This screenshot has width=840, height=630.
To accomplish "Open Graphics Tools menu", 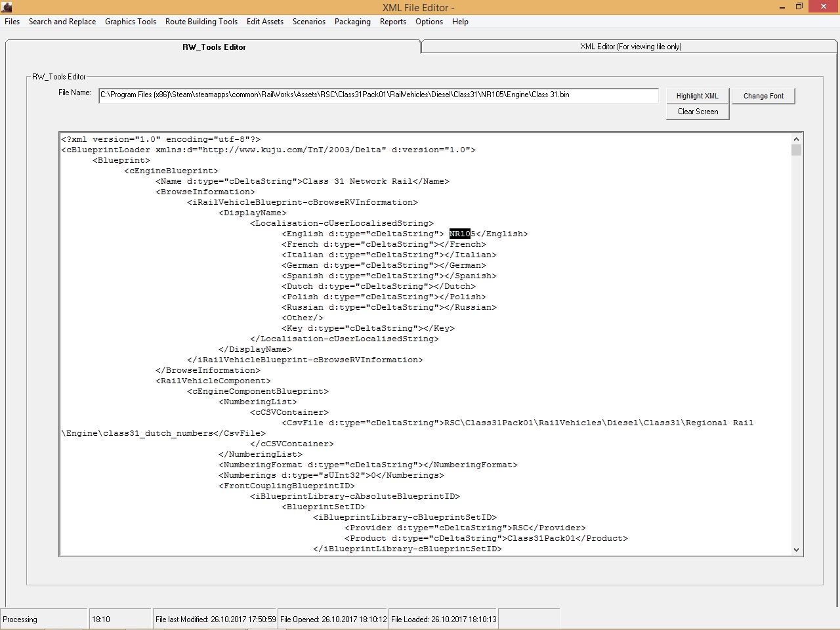I will coord(131,22).
